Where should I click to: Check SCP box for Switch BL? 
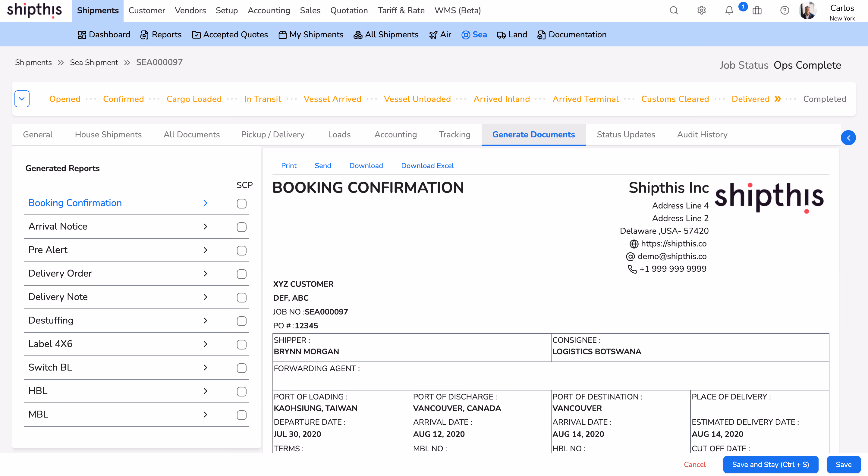[242, 368]
